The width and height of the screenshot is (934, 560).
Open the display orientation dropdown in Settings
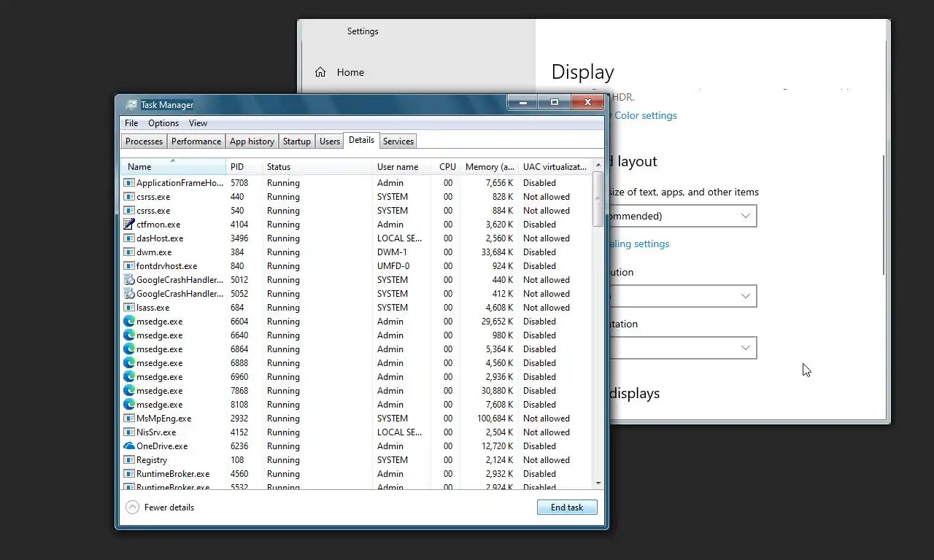(683, 348)
